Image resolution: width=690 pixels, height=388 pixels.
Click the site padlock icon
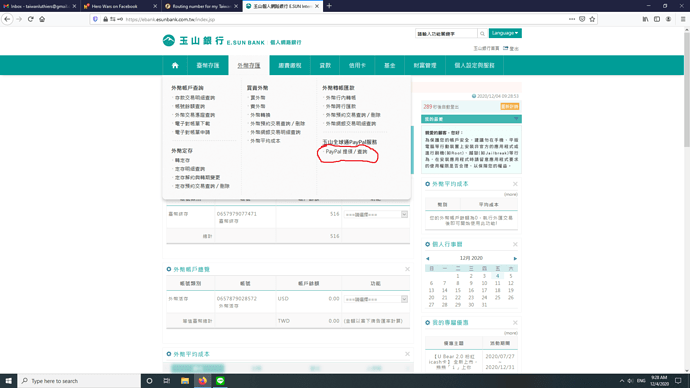click(106, 19)
